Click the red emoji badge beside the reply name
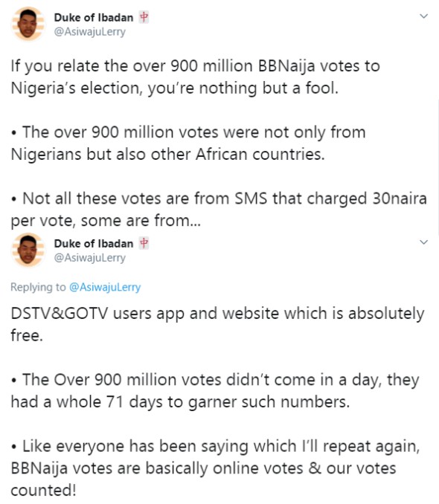439x504 pixels. tap(144, 243)
